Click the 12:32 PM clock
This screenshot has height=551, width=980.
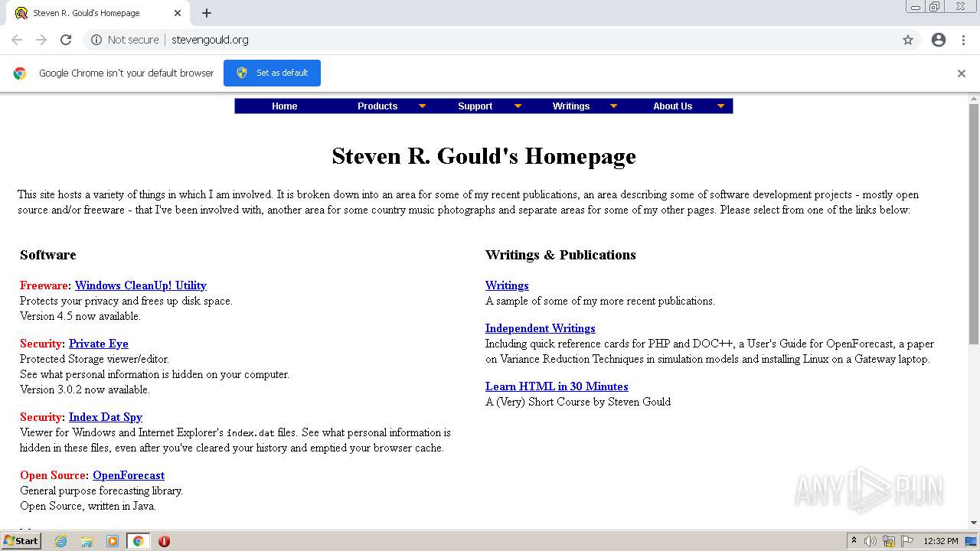(x=941, y=541)
